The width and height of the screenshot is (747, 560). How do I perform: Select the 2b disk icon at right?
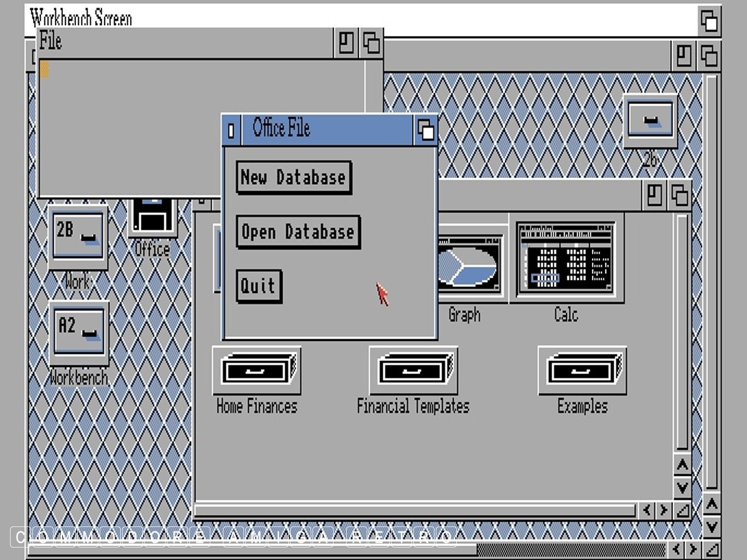click(x=650, y=119)
